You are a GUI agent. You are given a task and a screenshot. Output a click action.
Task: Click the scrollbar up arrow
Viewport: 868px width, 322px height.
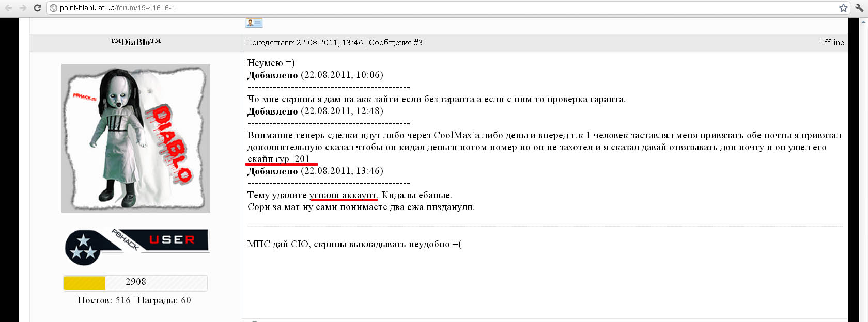pos(863,21)
